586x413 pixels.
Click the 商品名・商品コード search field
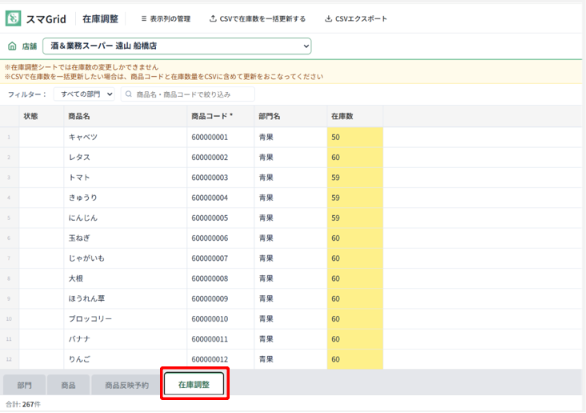pos(188,94)
